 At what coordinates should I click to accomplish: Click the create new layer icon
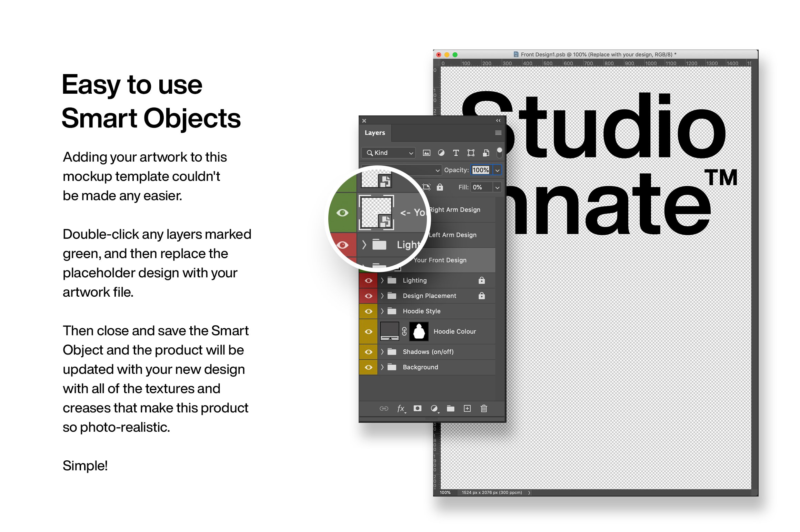pos(467,408)
